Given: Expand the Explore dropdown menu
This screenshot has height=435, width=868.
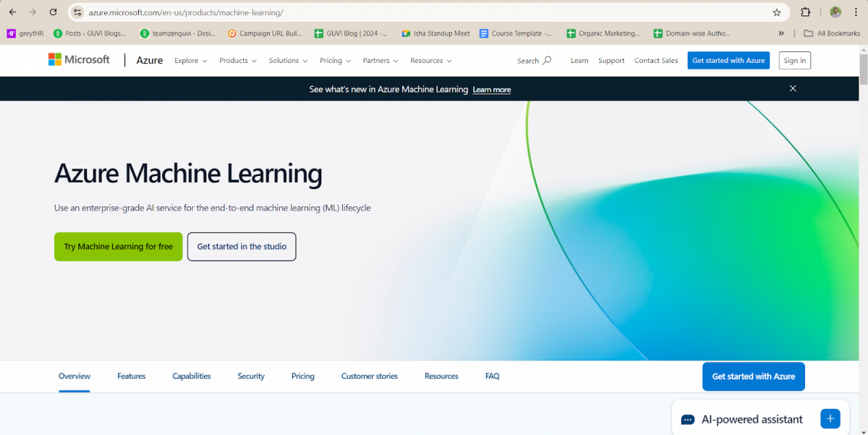Looking at the screenshot, I should pos(191,61).
